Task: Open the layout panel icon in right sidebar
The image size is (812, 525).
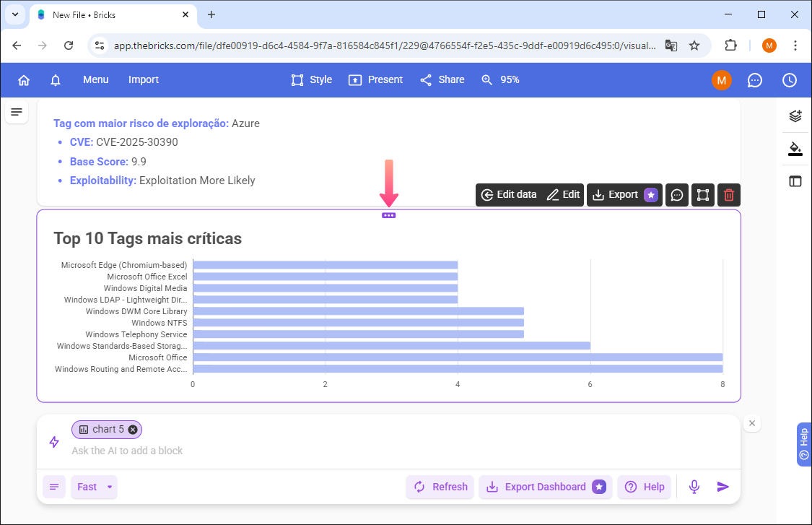Action: (x=795, y=181)
